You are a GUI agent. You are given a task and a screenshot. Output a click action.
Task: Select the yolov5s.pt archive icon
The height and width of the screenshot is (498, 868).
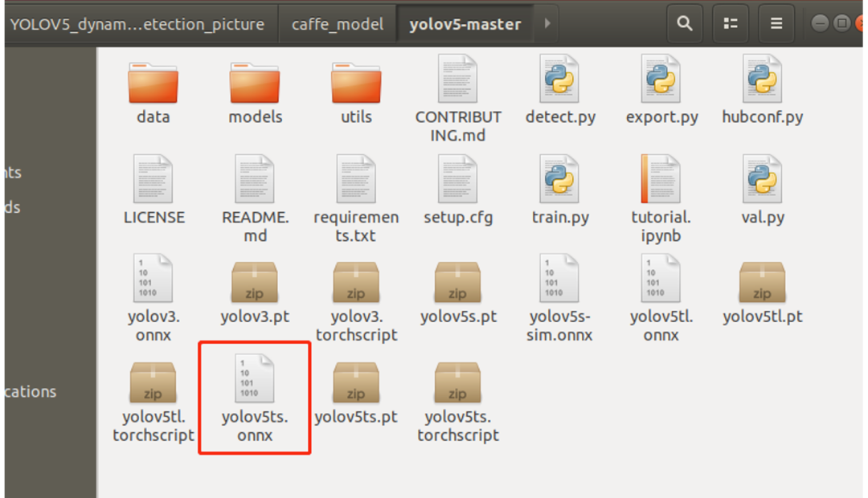pyautogui.click(x=457, y=282)
